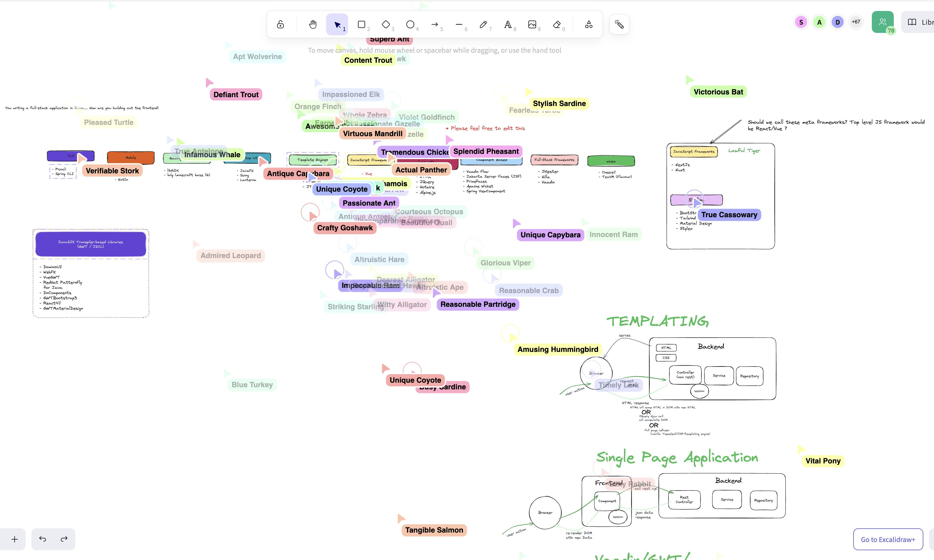Image resolution: width=934 pixels, height=560 pixels.
Task: Toggle the canvas lock tool
Action: (x=280, y=25)
